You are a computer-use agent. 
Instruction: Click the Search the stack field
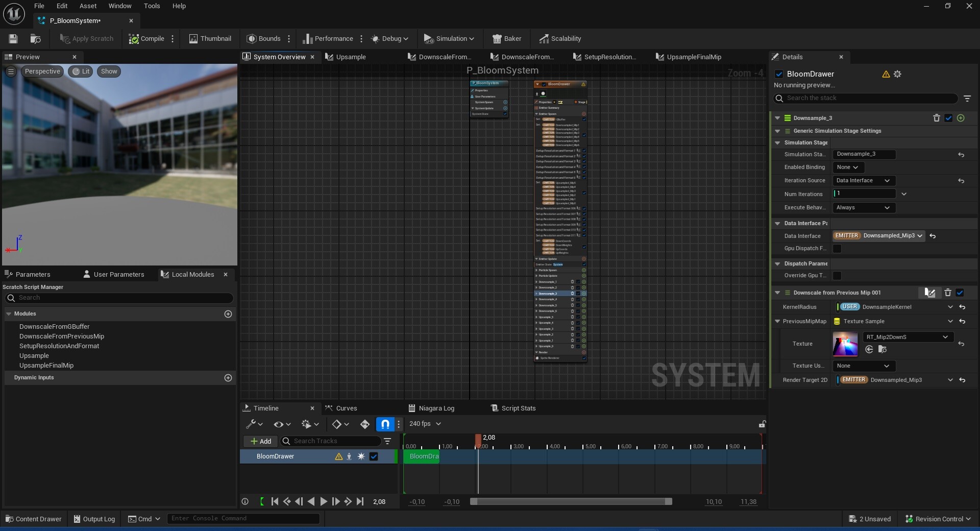pos(868,98)
